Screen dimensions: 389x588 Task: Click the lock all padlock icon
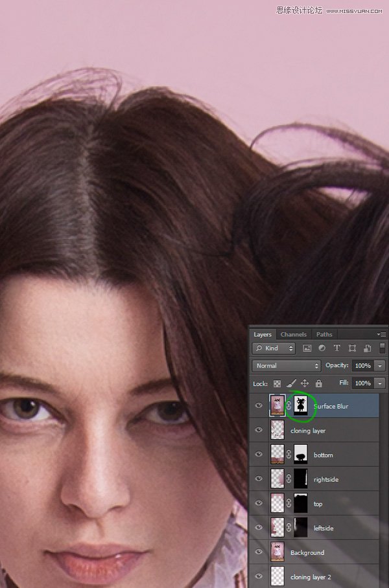pos(318,383)
